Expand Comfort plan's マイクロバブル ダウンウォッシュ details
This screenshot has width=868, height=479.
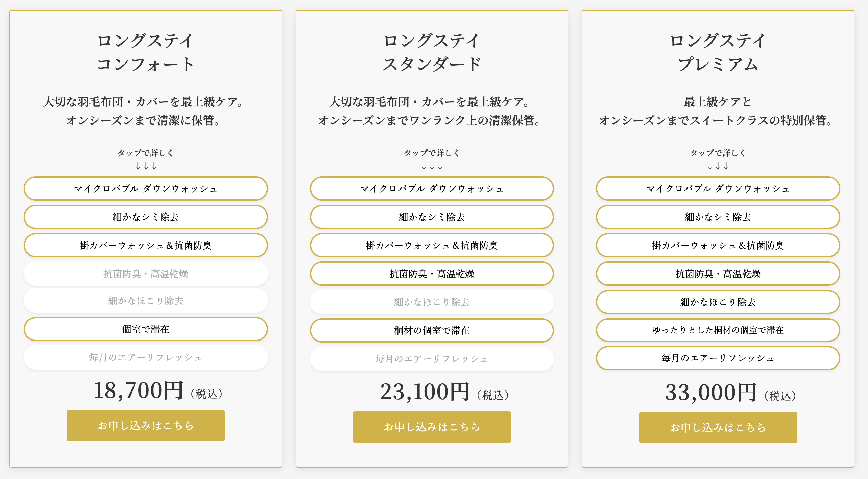click(146, 188)
